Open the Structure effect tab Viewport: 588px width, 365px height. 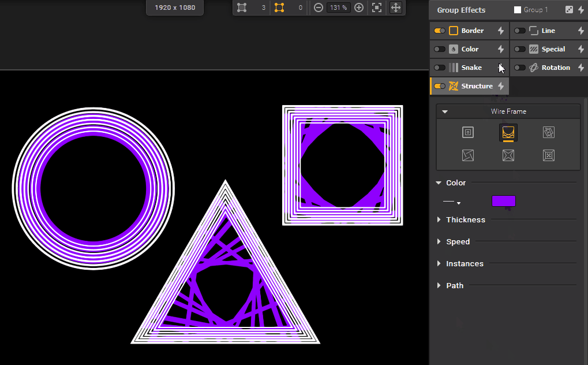(477, 86)
